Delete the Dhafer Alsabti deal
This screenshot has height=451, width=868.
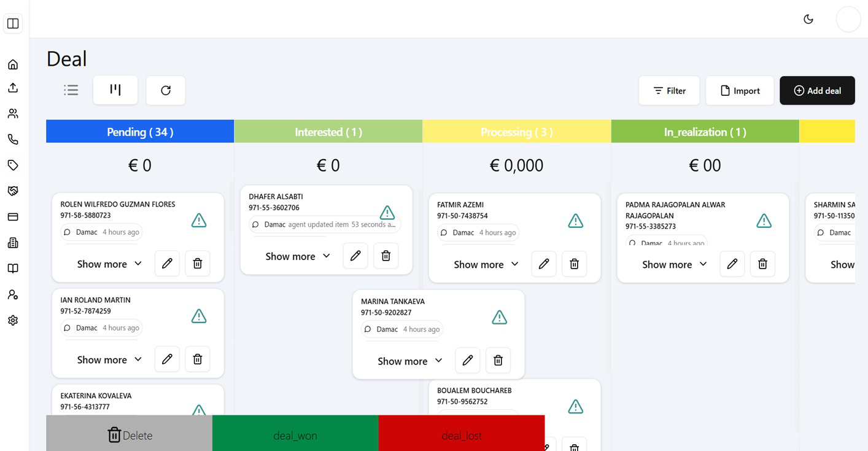[x=386, y=256]
